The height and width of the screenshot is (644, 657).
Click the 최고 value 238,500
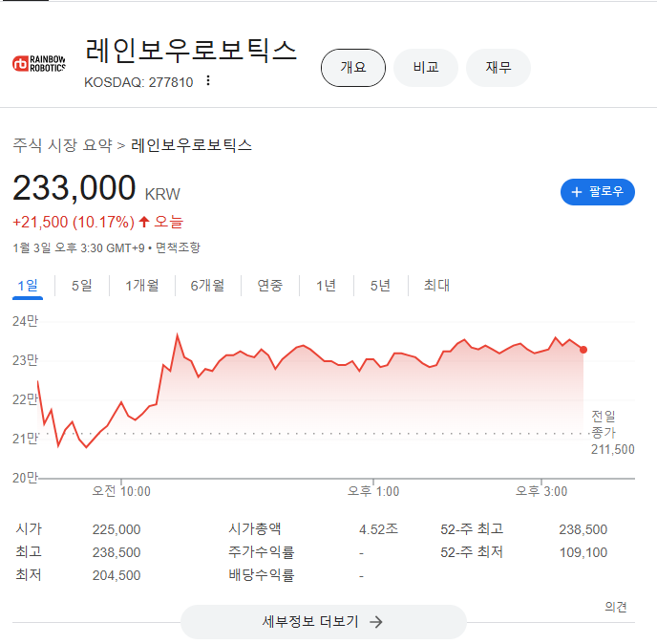click(117, 552)
